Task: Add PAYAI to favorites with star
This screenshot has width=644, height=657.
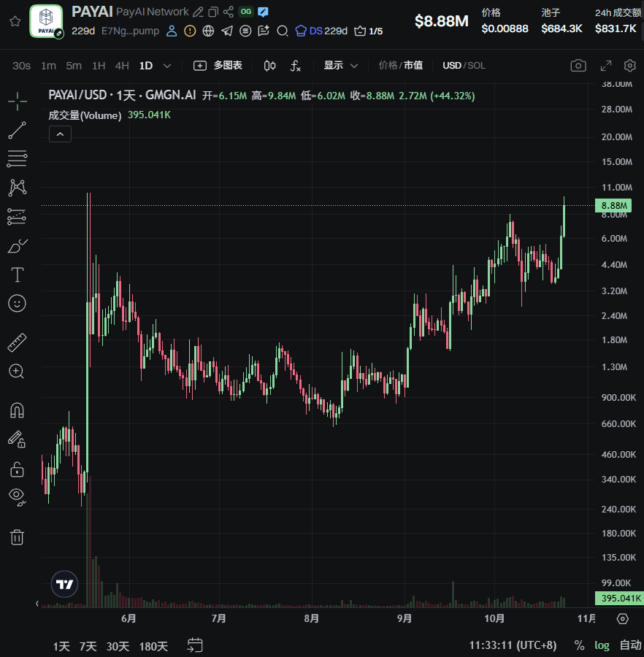Action: click(15, 21)
